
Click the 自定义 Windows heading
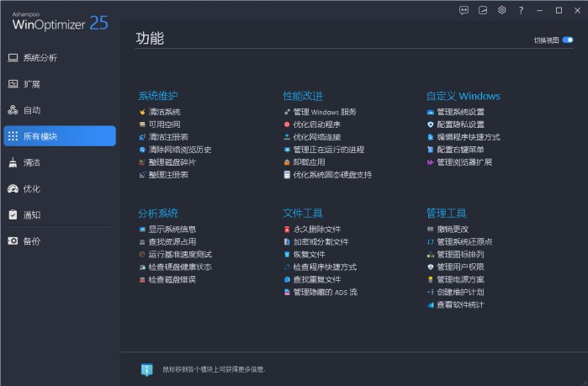tap(464, 96)
